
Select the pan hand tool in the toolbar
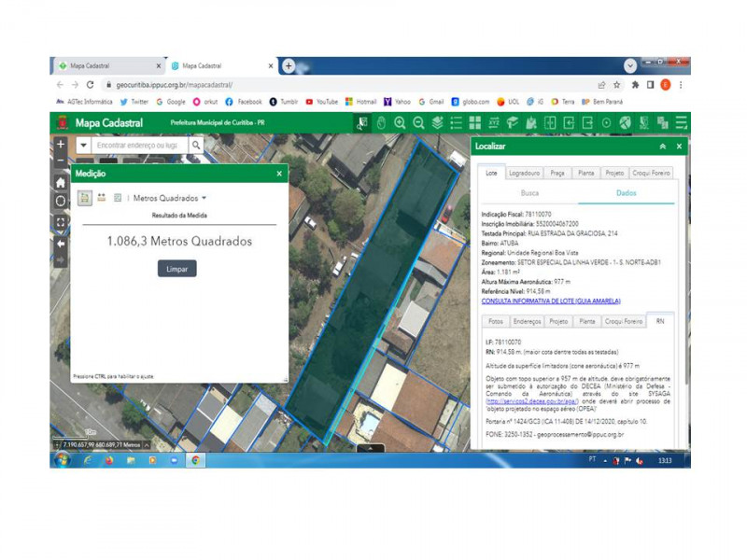(x=381, y=123)
